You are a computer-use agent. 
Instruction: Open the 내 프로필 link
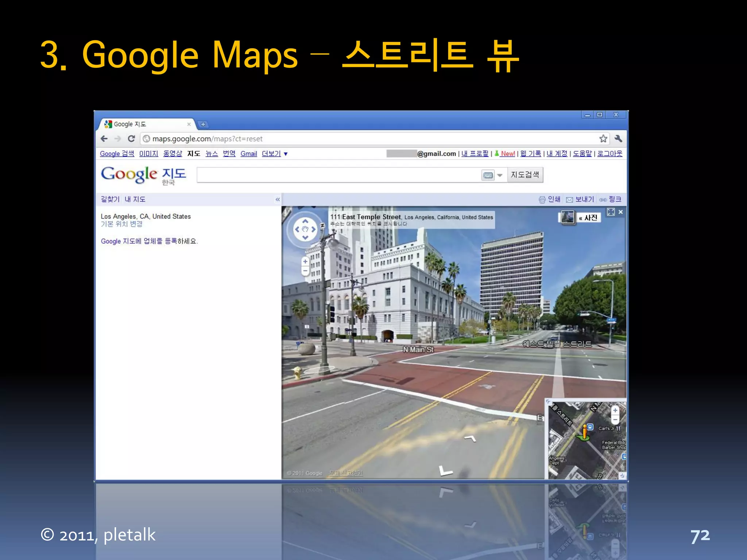tap(475, 153)
